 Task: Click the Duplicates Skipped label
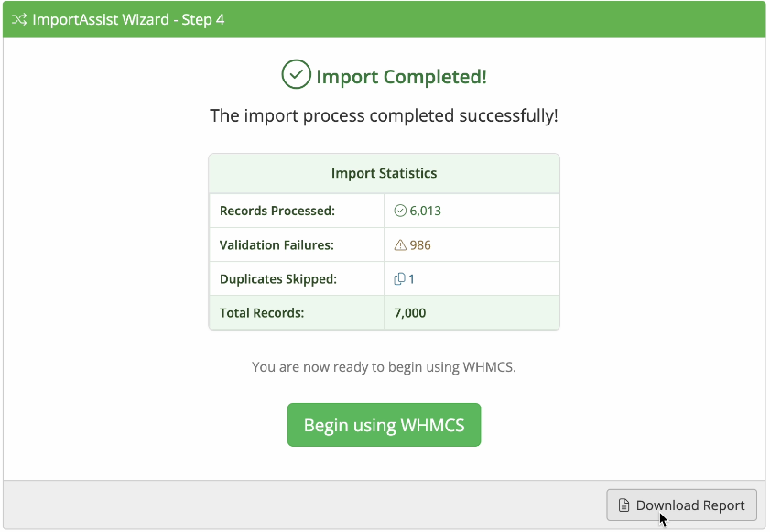coord(278,279)
